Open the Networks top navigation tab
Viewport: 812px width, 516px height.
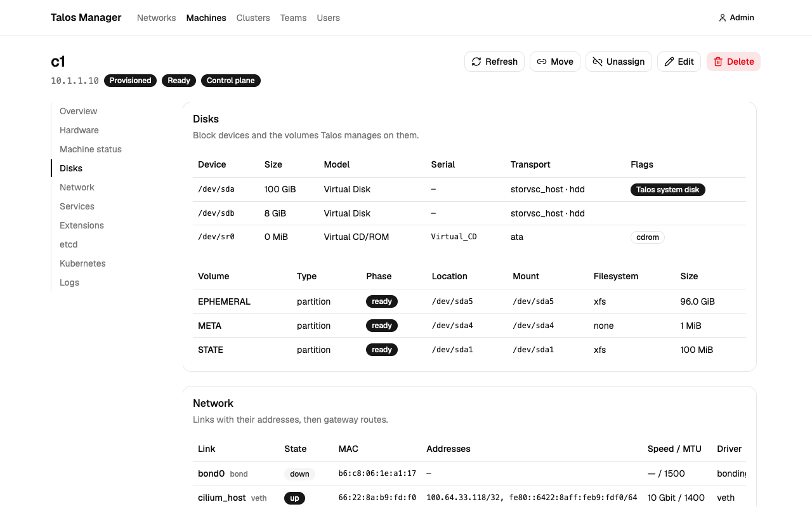coord(156,18)
